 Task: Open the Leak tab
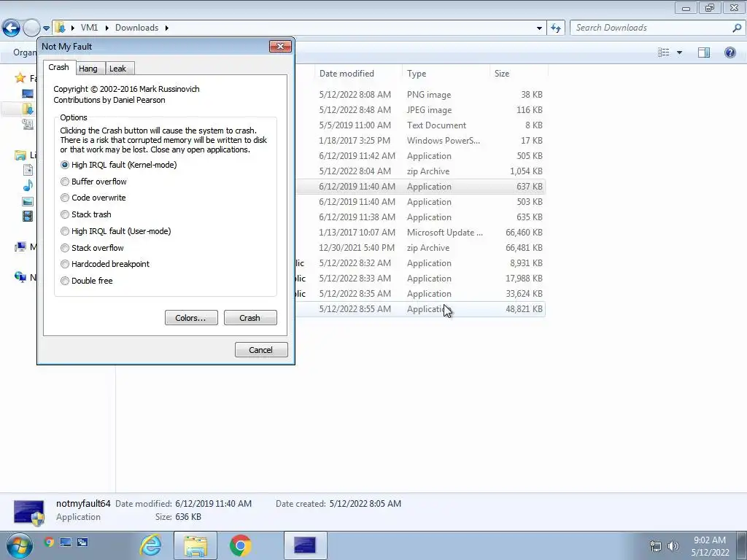coord(118,69)
